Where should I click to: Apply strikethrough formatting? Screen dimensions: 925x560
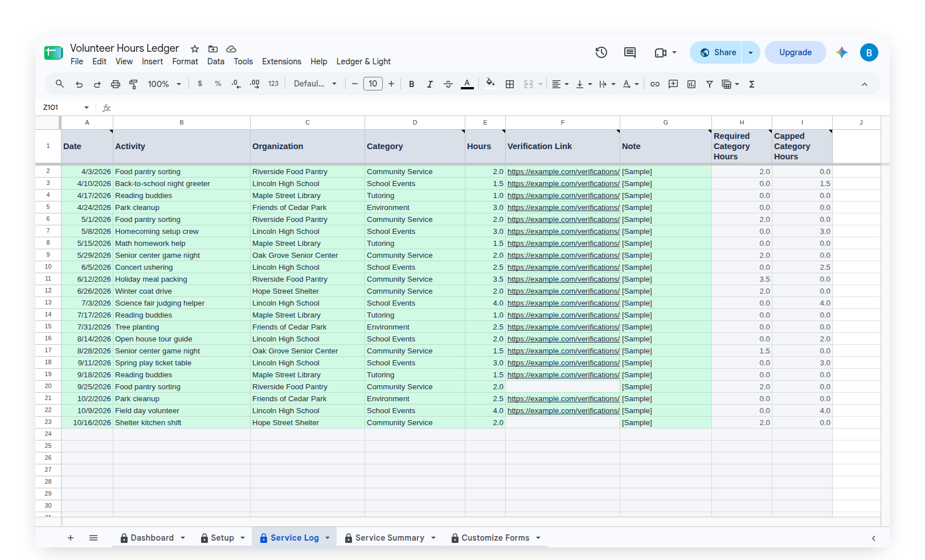[x=448, y=84]
